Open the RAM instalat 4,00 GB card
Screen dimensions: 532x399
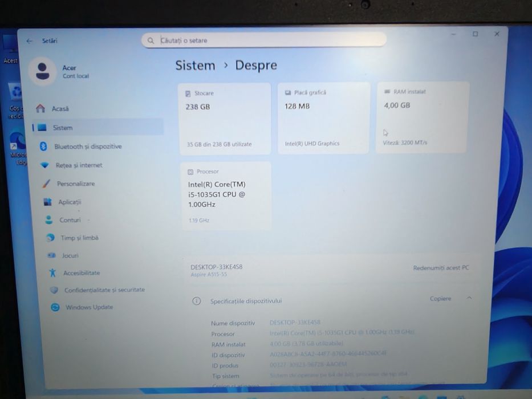click(423, 117)
